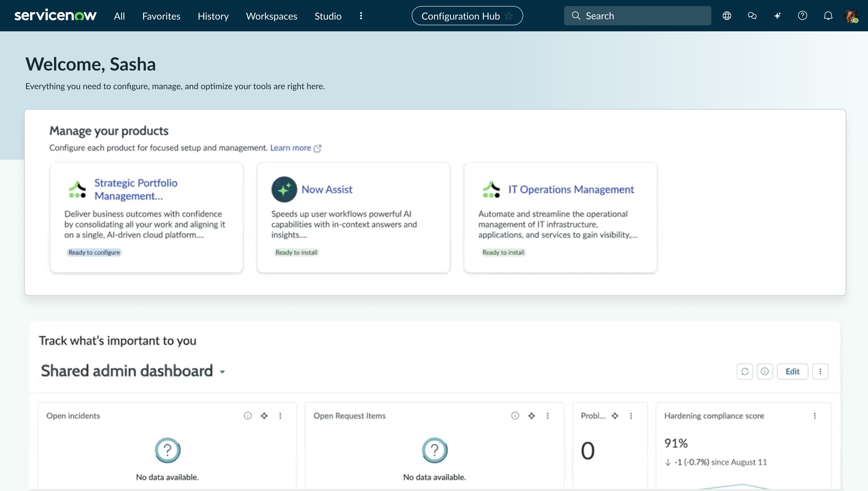The image size is (868, 491).
Task: Refresh the dashboard with the refresh icon
Action: [745, 371]
